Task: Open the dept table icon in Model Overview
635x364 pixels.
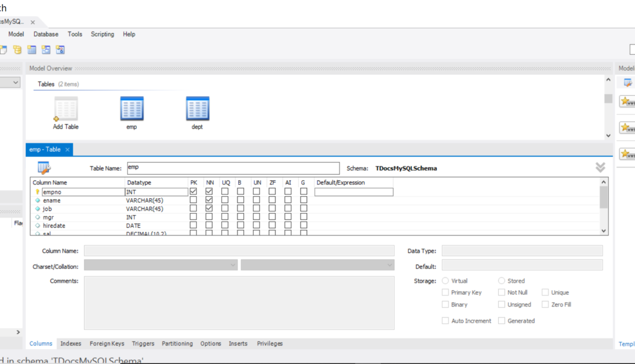Action: click(x=197, y=109)
